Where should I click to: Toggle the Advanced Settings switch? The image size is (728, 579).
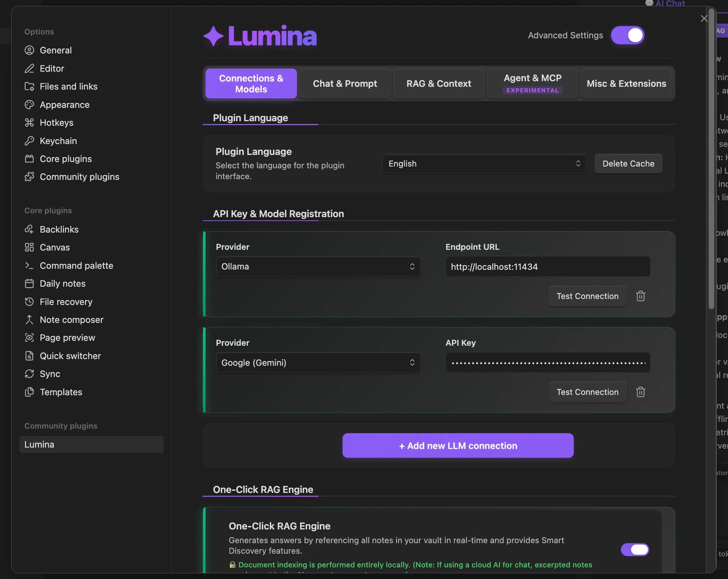[627, 35]
